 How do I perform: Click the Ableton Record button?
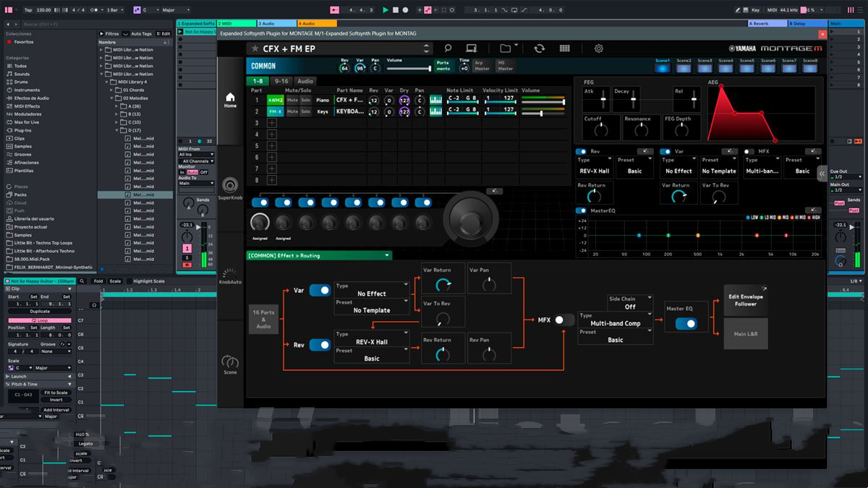coord(404,10)
